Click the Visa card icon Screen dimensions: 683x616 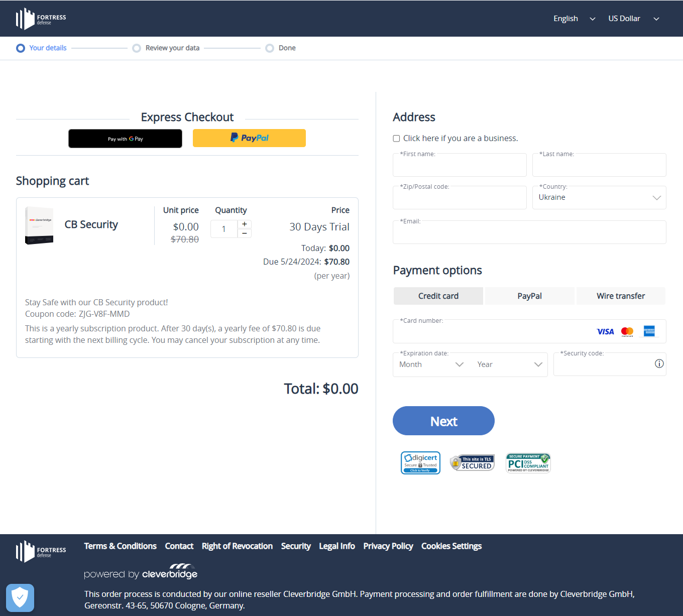coord(605,332)
